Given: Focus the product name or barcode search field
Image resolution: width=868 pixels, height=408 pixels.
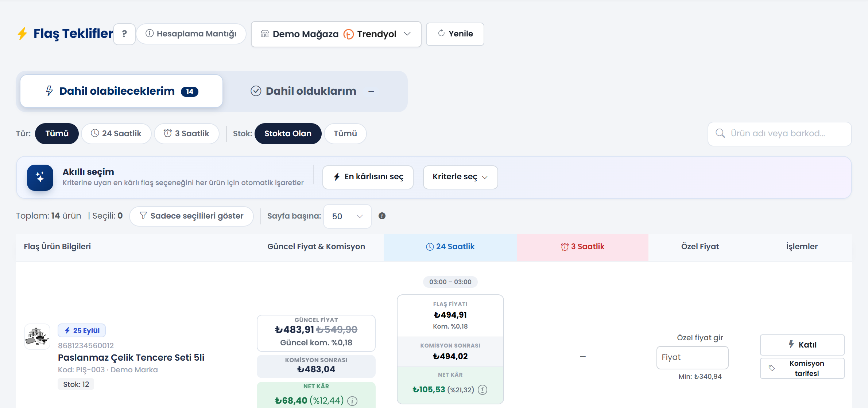Looking at the screenshot, I should click(x=780, y=134).
